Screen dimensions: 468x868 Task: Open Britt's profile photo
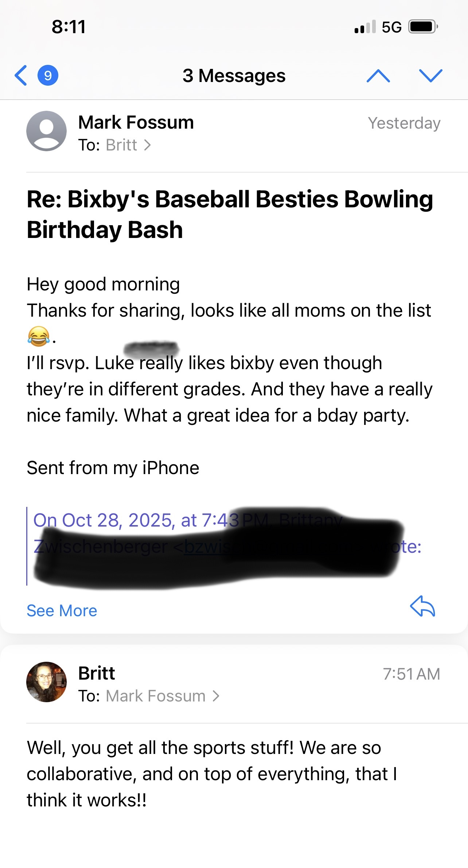point(46,682)
